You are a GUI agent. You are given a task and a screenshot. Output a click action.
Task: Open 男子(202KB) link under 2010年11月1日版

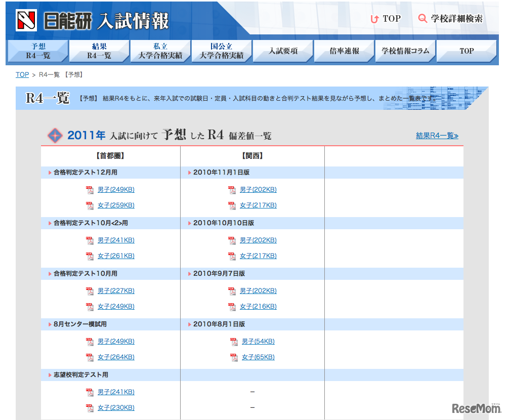pos(258,190)
